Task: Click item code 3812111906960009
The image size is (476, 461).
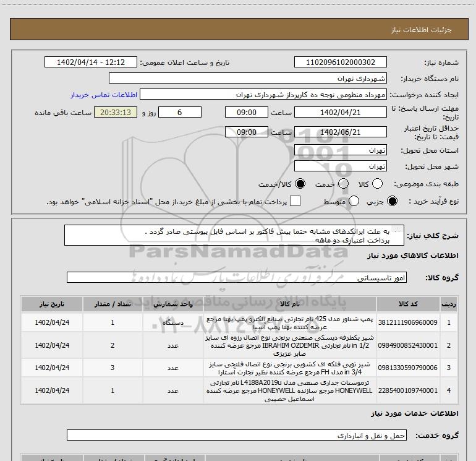Action: [x=408, y=322]
